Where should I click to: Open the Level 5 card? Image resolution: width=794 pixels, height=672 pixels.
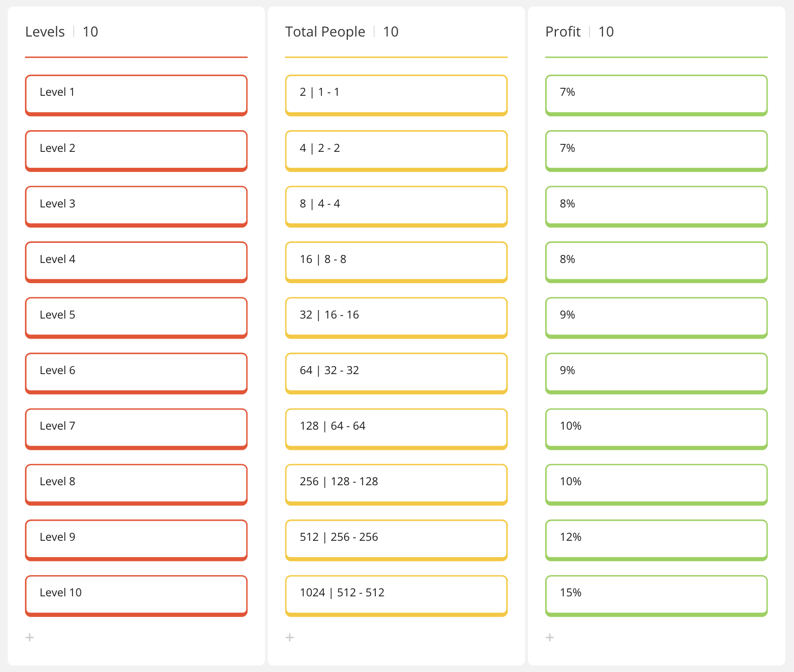click(x=136, y=317)
